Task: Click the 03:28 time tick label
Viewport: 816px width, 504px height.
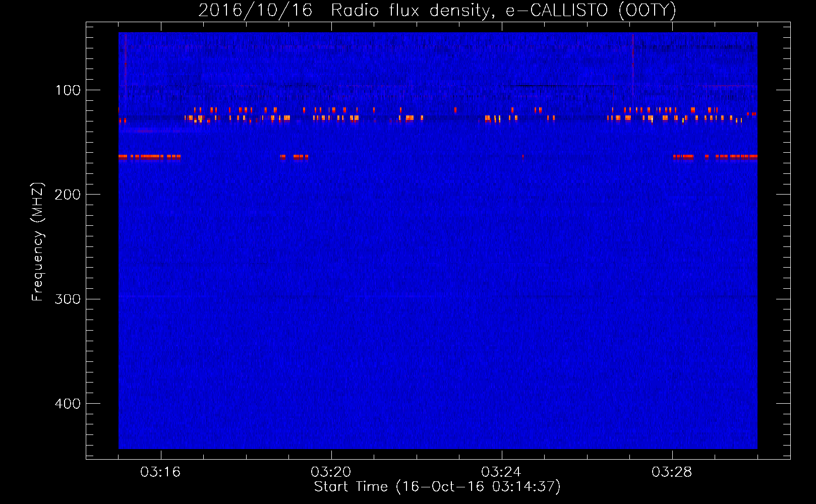Action: (672, 472)
